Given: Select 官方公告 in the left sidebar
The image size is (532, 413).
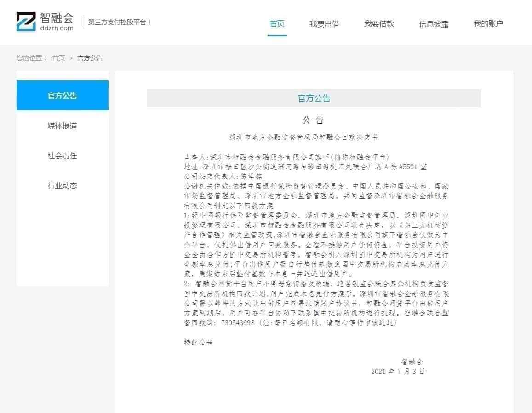Looking at the screenshot, I should click(x=63, y=95).
